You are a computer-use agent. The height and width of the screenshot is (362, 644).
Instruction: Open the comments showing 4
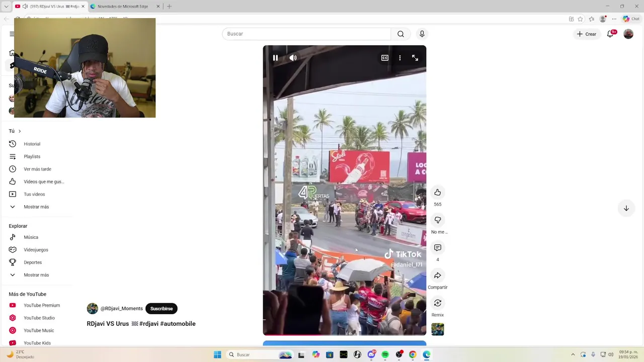click(438, 248)
